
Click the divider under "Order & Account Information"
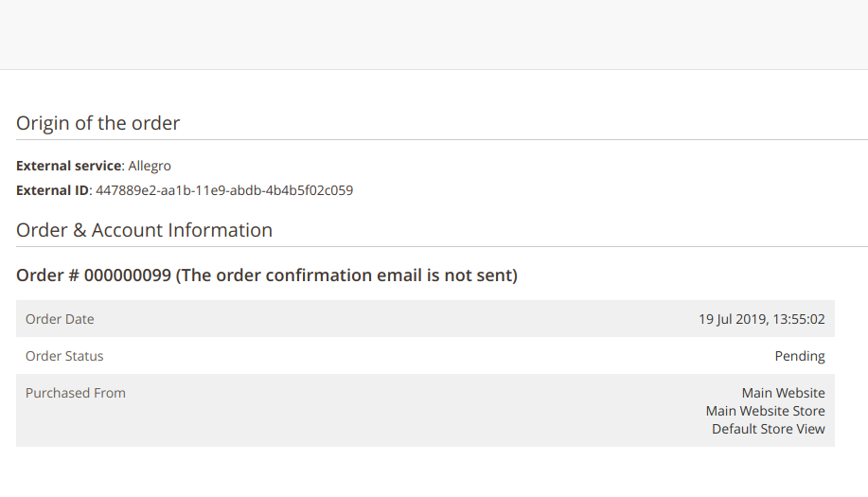point(434,247)
